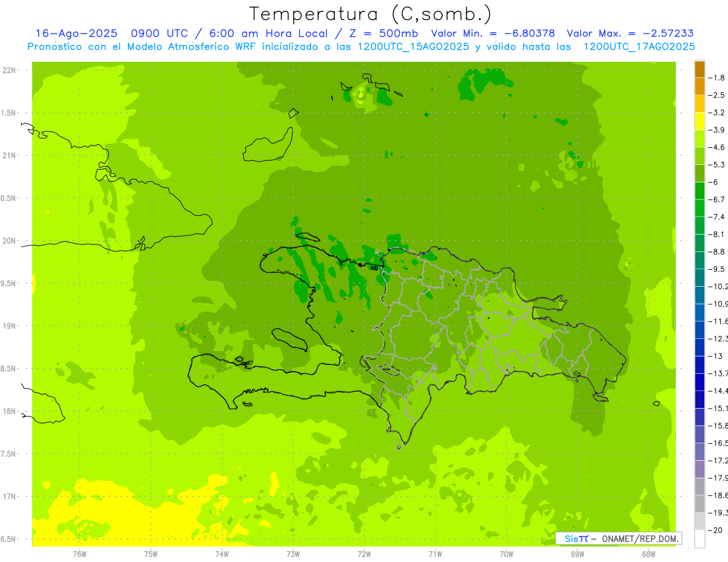728x562 pixels.
Task: Click the "-8.1" colorbar value
Action: tap(716, 235)
